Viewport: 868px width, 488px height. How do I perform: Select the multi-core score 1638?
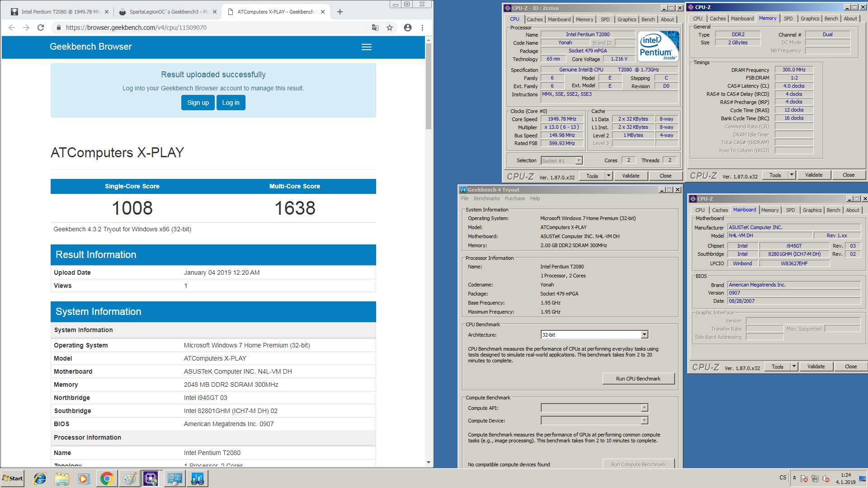(295, 208)
